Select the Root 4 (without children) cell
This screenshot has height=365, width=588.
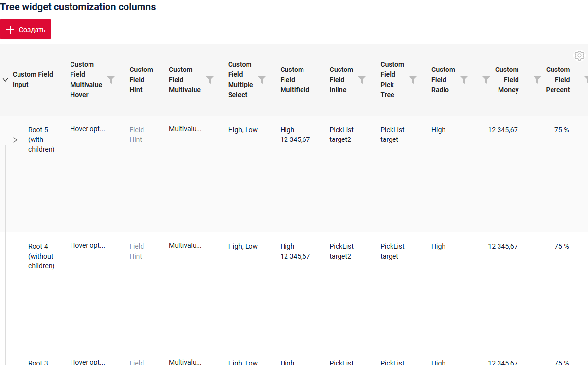point(41,256)
